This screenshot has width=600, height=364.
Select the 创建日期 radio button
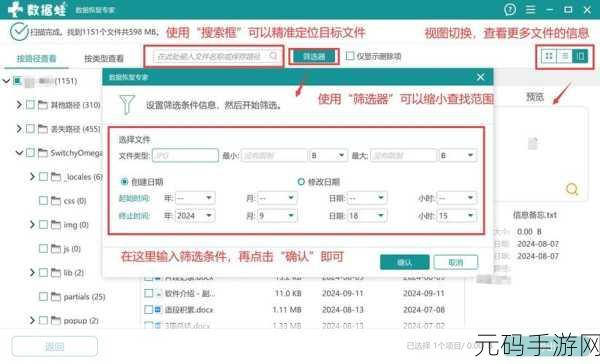click(124, 182)
